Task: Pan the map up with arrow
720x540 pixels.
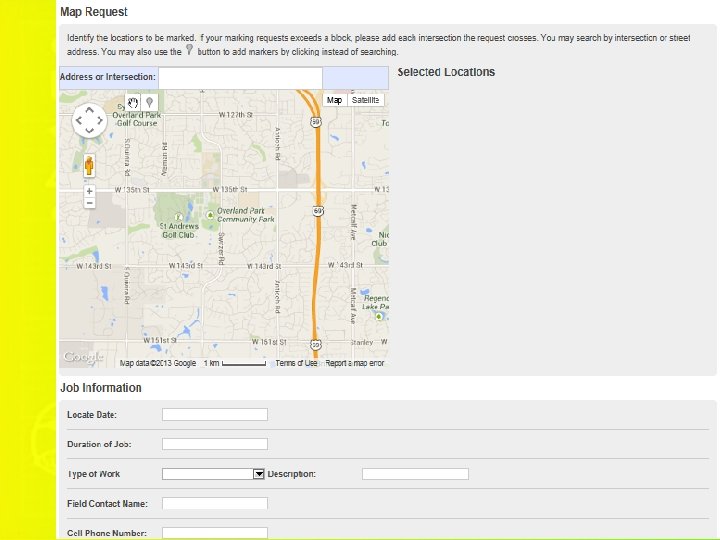Action: 90,110
